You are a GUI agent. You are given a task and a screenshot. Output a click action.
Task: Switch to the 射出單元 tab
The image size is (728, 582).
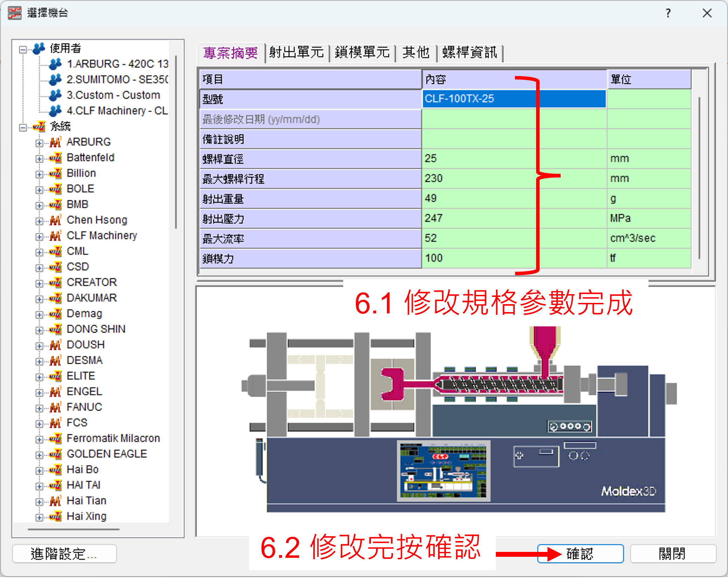(297, 53)
